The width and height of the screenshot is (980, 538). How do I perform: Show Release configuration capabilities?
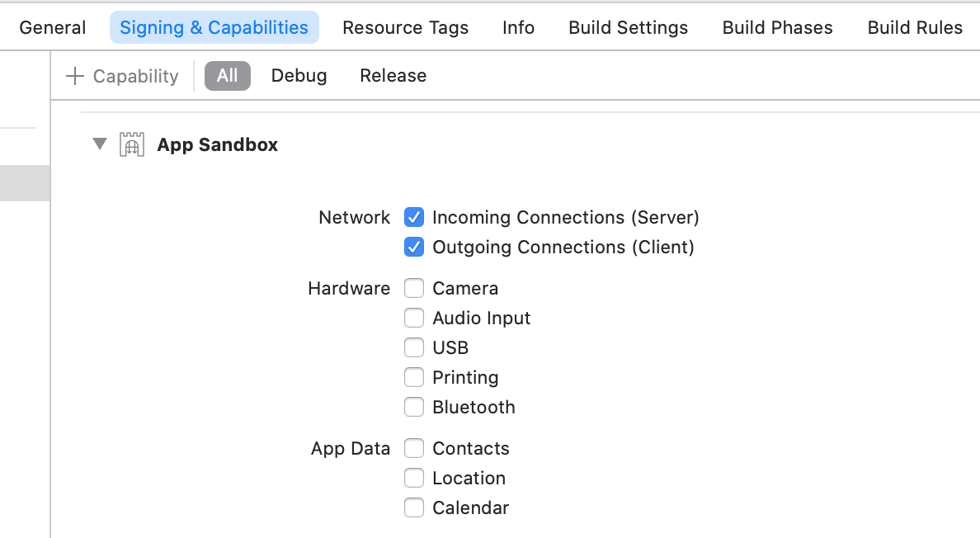pos(393,76)
